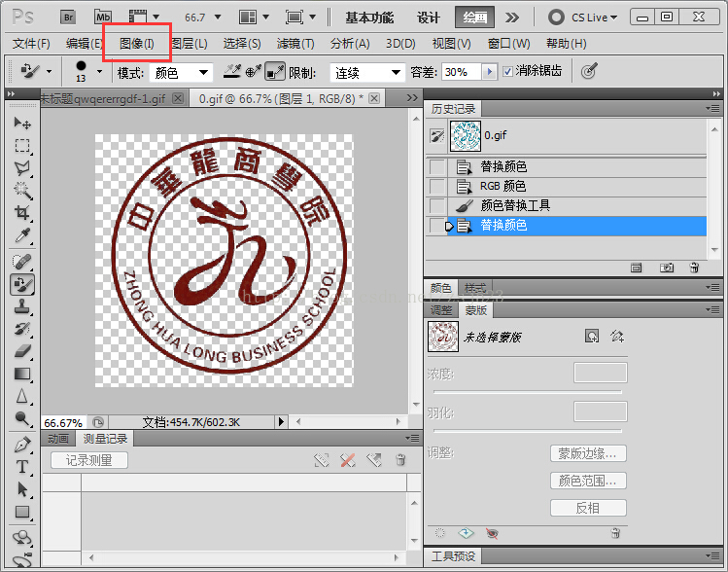Open the Screen Mode dropdown
Viewport: 728px width, 572px height.
pos(312,18)
